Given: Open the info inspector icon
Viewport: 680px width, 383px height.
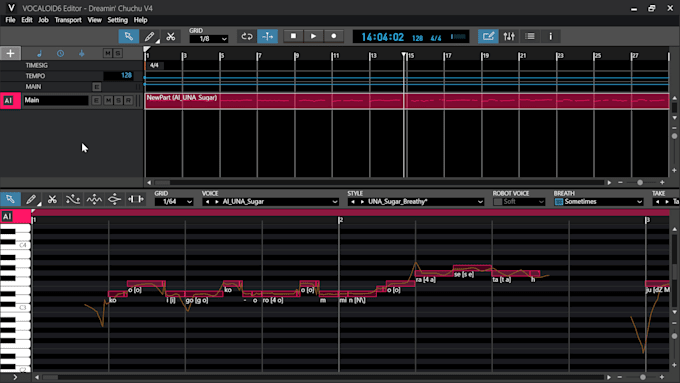Looking at the screenshot, I should 551,36.
